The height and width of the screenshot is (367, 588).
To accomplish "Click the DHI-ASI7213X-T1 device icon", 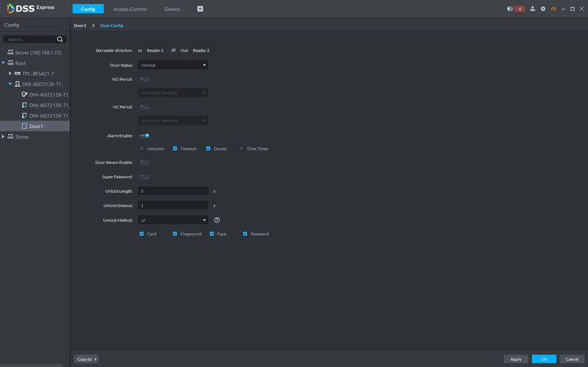I will (x=17, y=84).
